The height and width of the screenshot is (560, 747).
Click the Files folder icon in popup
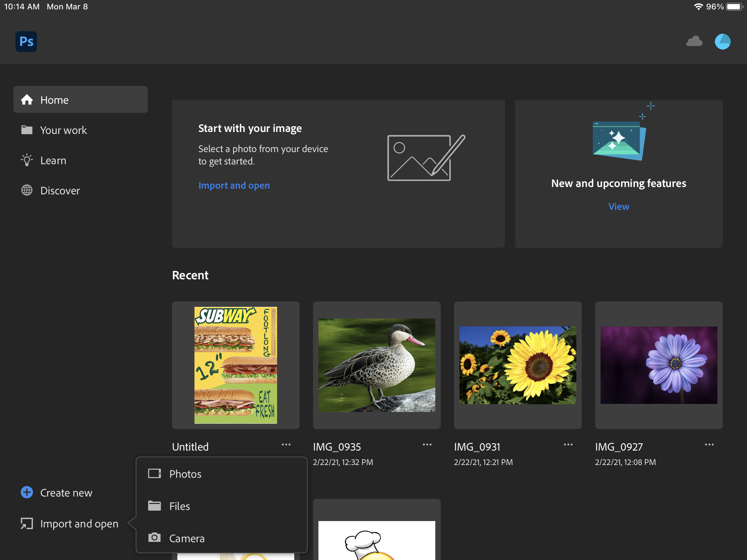[154, 506]
